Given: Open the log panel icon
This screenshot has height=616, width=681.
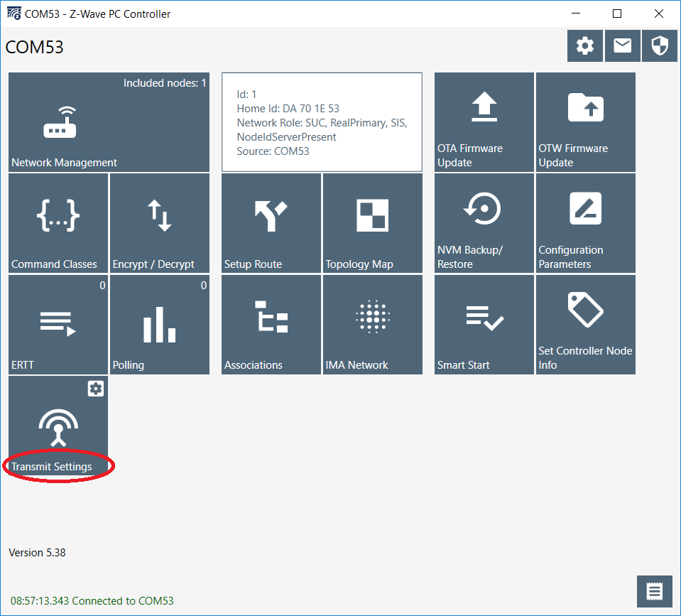Looking at the screenshot, I should 655,591.
